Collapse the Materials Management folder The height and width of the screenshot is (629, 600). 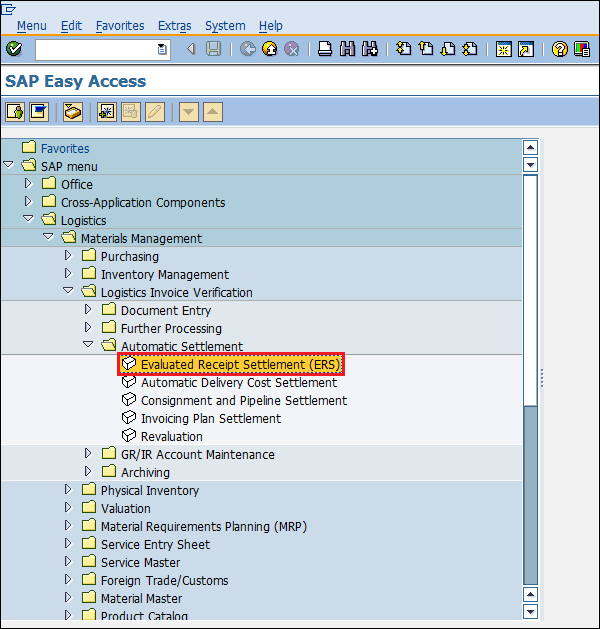coord(48,237)
